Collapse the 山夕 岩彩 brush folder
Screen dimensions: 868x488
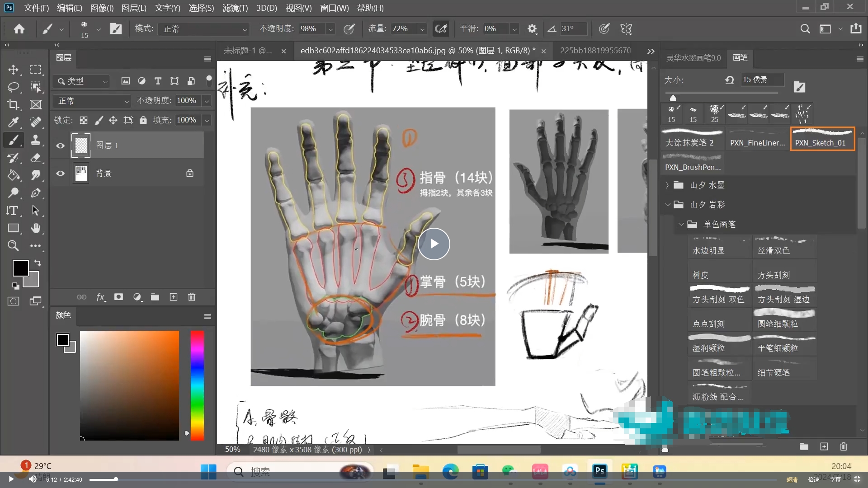pos(667,205)
